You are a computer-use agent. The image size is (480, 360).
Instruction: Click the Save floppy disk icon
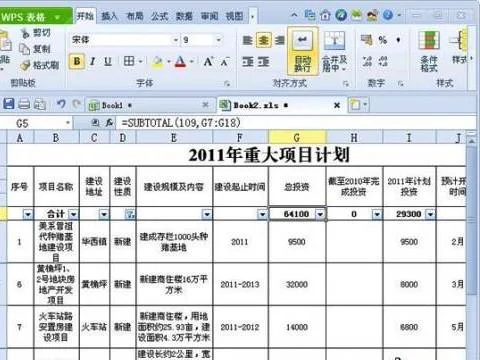pos(8,104)
